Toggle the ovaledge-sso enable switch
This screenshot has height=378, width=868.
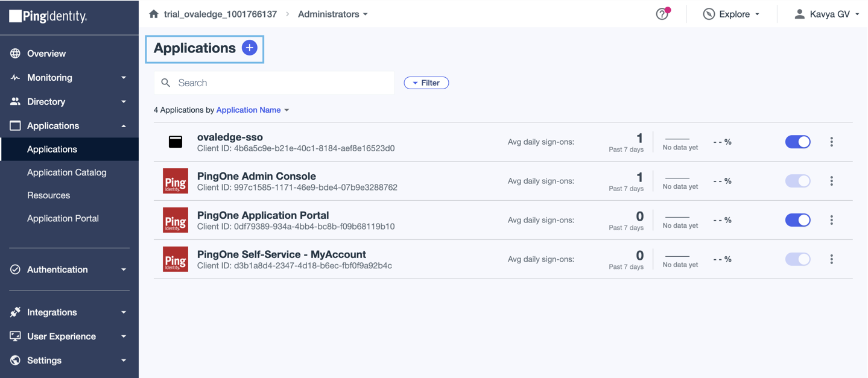[797, 142]
